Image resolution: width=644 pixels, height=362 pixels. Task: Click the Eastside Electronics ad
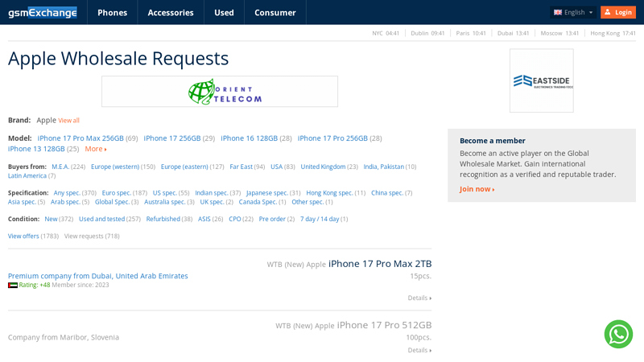(542, 81)
